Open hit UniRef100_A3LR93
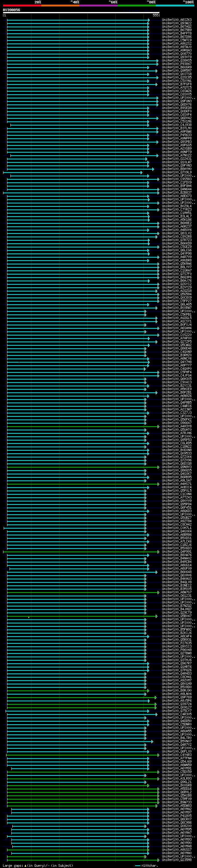Viewport: 197px width, 868px height. 177,778
